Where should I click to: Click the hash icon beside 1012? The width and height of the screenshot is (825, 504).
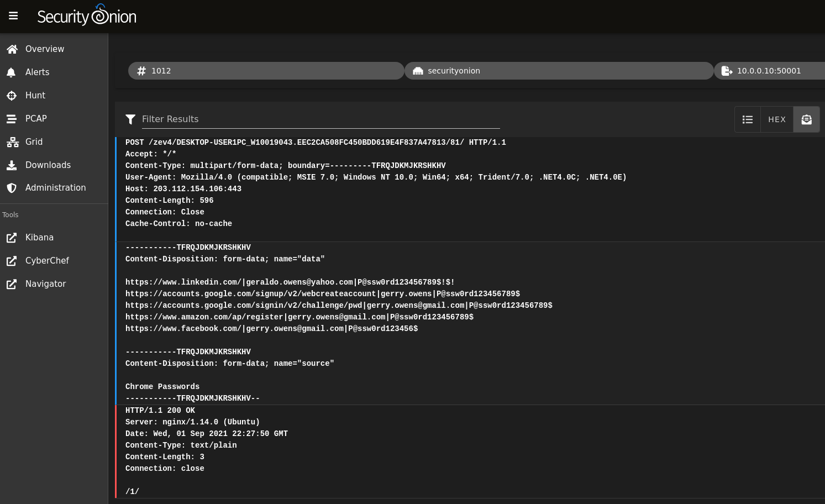point(141,71)
